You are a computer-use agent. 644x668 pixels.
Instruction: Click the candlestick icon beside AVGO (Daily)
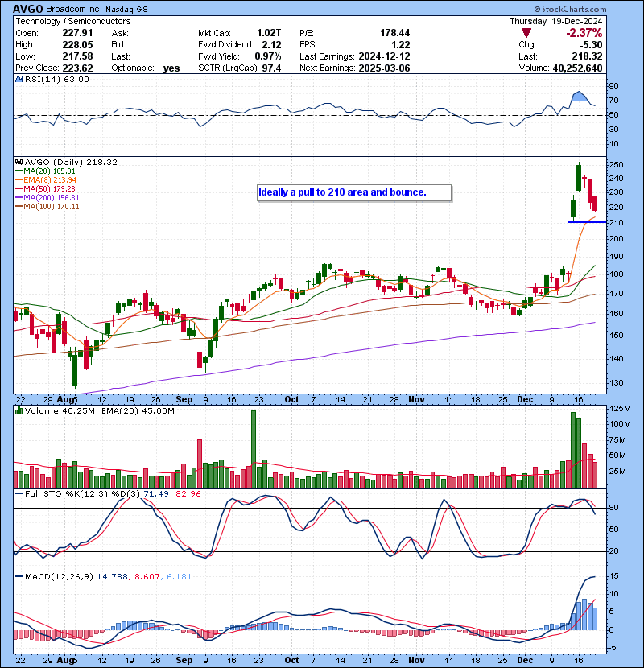[x=19, y=162]
